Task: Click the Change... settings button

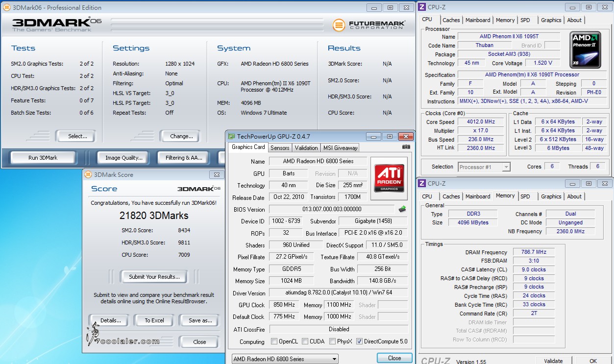Action: [181, 136]
